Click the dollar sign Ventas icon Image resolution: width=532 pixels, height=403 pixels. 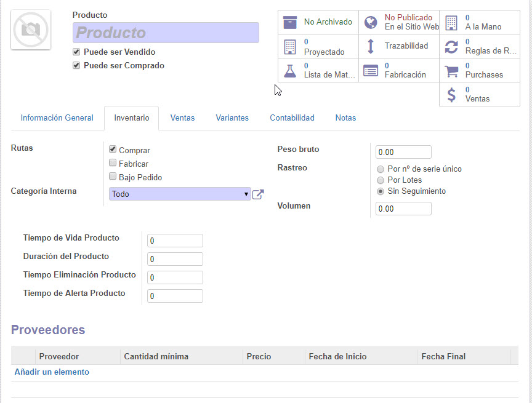pos(451,94)
